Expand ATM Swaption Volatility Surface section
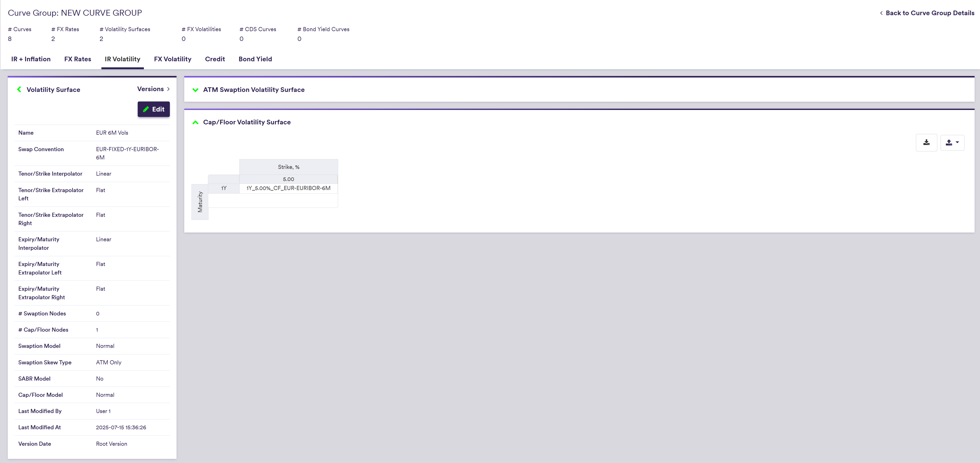The height and width of the screenshot is (463, 980). [x=196, y=90]
